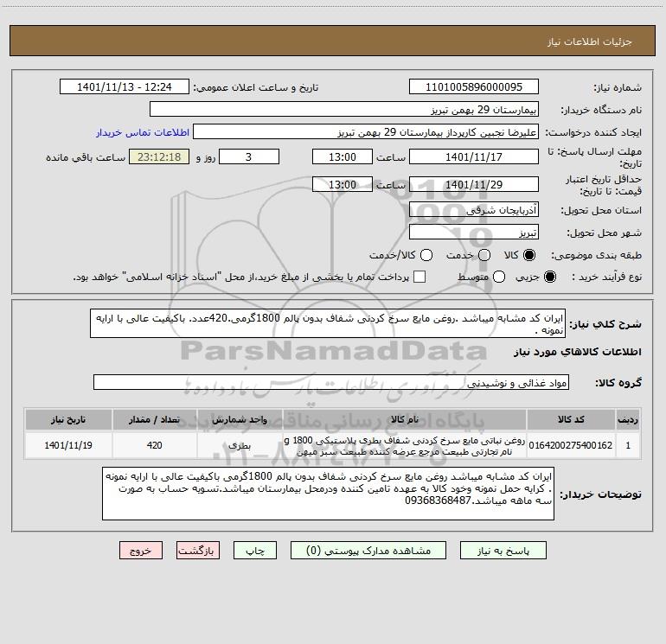The height and width of the screenshot is (644, 666).
Task: Click the تاریخ نیاز column header
Action: [68, 419]
